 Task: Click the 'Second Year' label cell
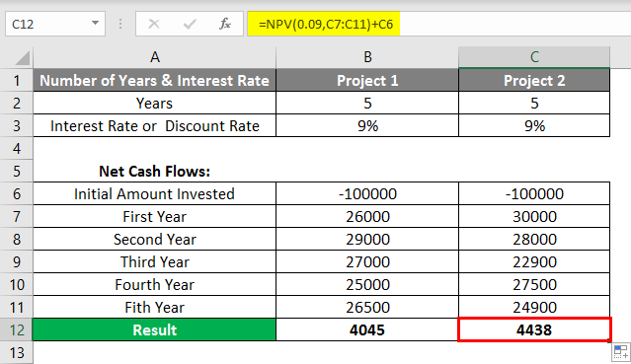154,240
